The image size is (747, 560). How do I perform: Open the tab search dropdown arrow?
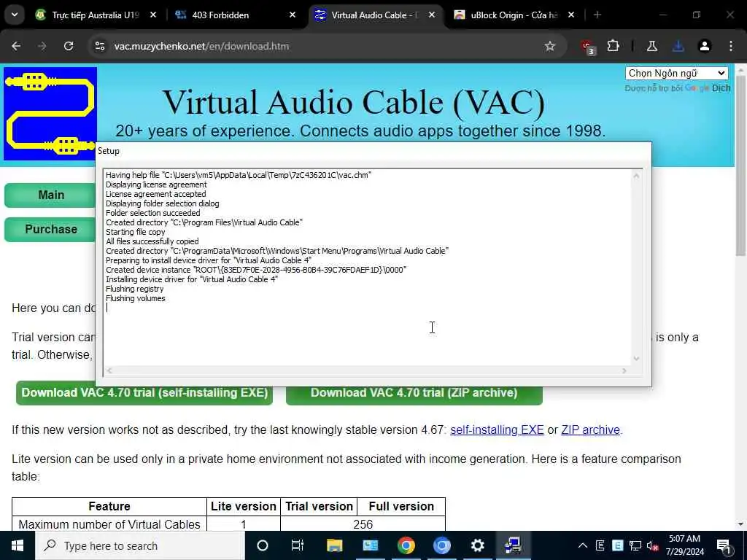pos(15,15)
